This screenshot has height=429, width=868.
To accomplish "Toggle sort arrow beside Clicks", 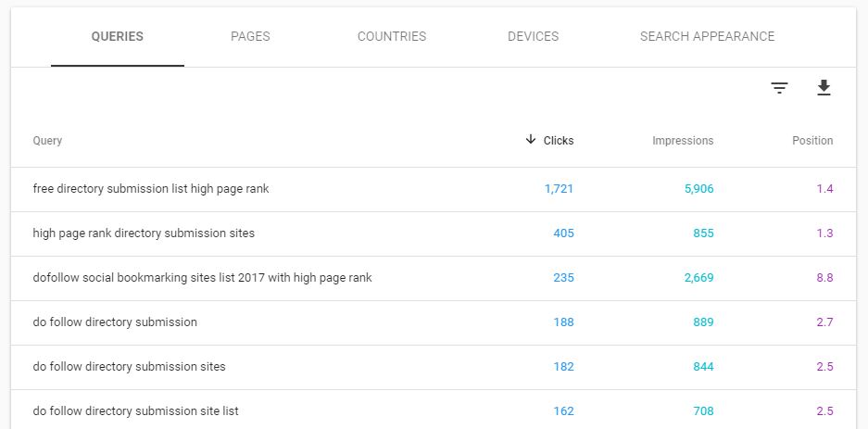I will [530, 140].
